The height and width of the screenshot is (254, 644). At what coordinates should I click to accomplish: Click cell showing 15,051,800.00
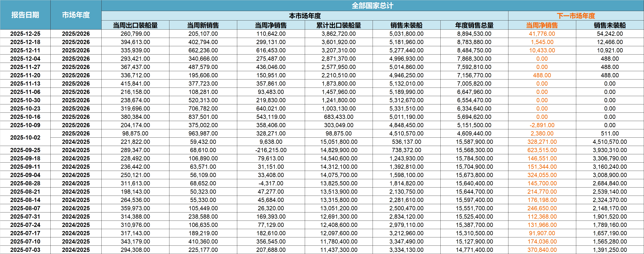[x=338, y=142]
